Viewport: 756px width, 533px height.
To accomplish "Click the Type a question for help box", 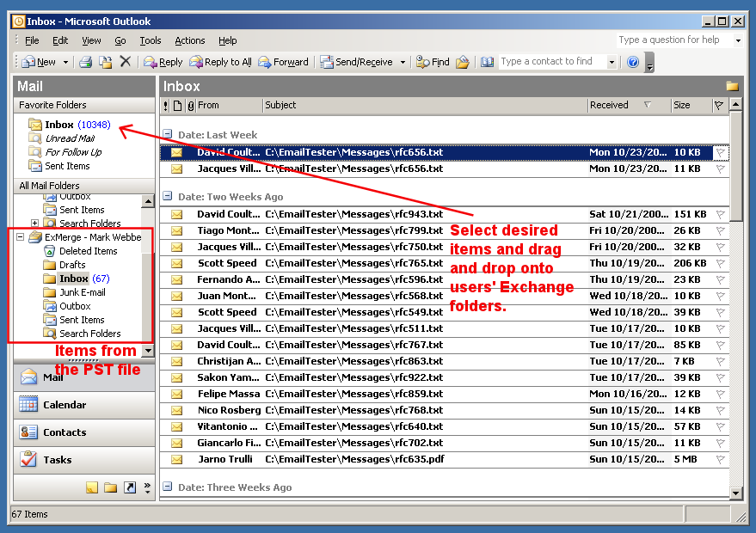I will (x=673, y=40).
